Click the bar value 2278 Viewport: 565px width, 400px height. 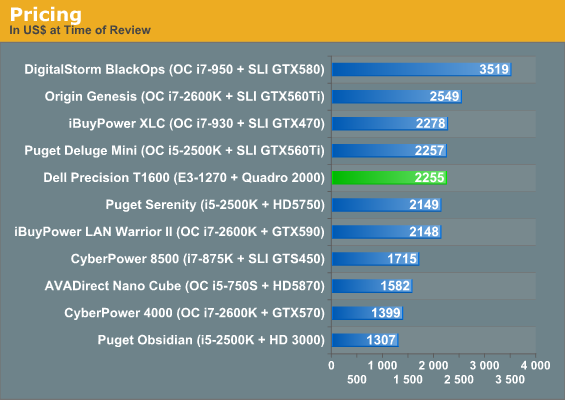[x=431, y=124]
